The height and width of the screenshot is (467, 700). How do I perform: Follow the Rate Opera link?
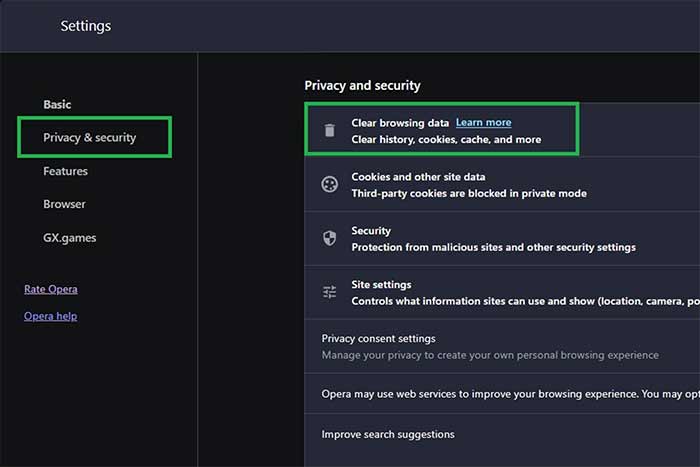click(x=50, y=289)
